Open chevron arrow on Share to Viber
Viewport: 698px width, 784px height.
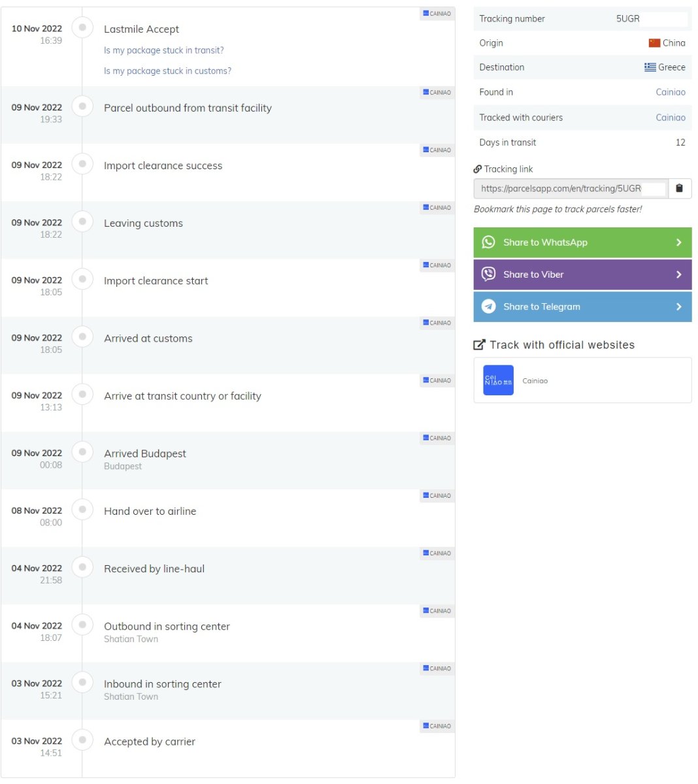point(678,274)
